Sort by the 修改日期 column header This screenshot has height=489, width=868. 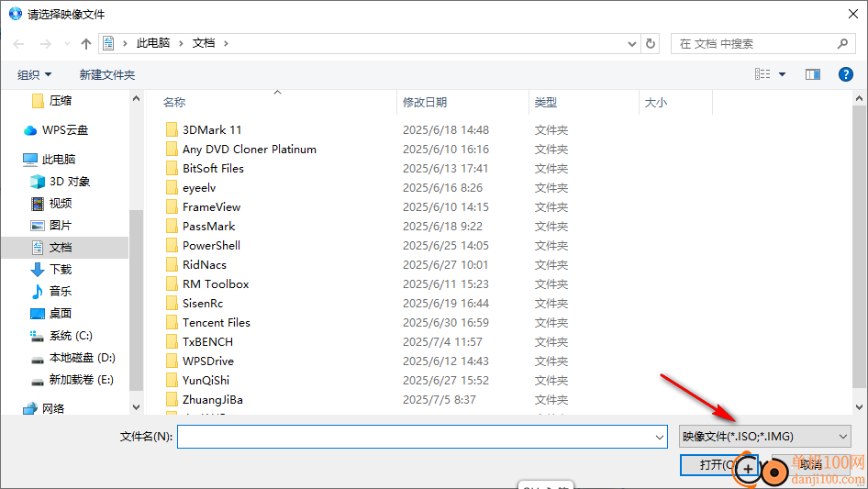pyautogui.click(x=425, y=103)
